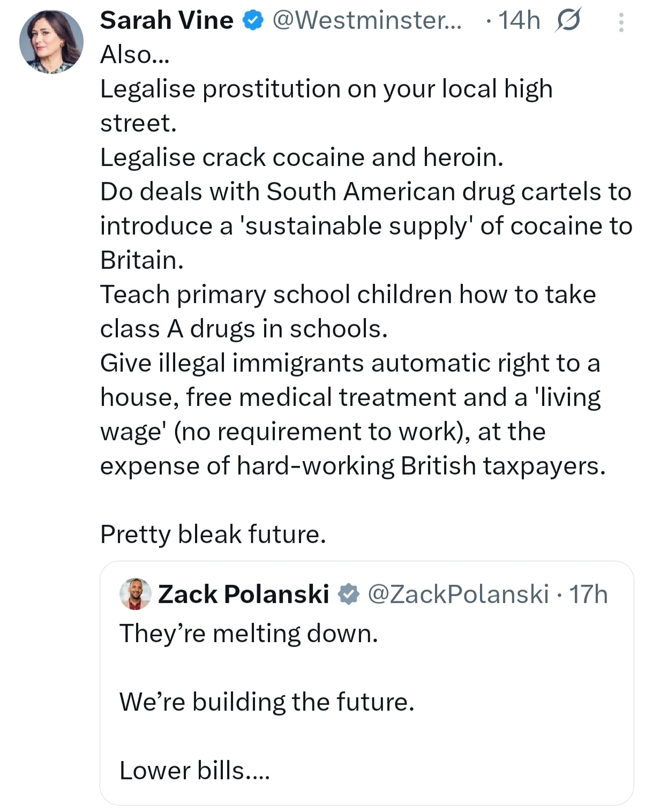Open the three-dot more options menu
This screenshot has width=653, height=812.
[621, 22]
